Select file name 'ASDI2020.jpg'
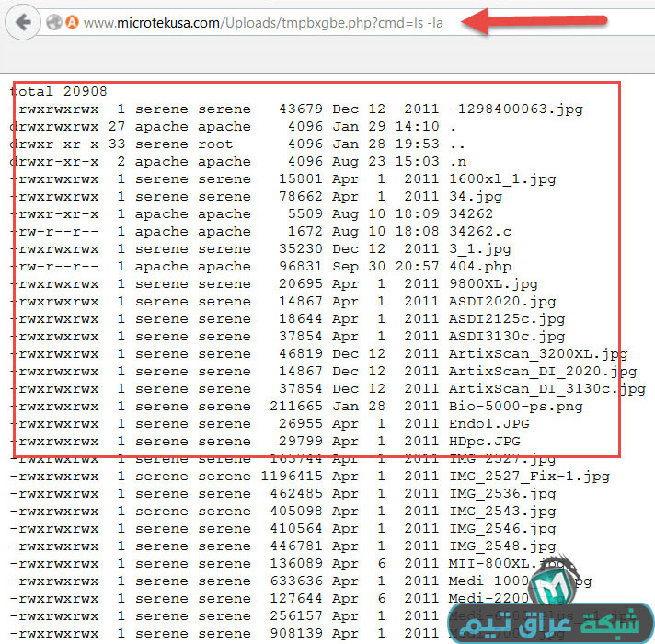Viewport: 655px width, 644px height. coord(502,302)
